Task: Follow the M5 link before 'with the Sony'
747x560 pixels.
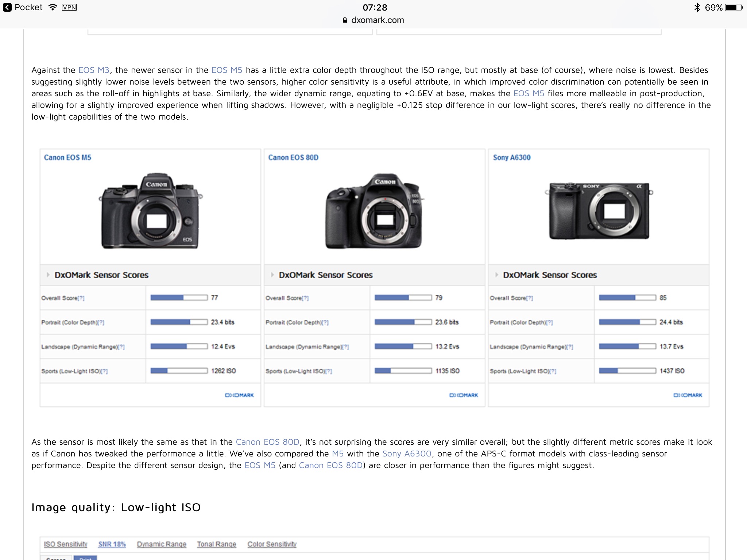Action: (x=338, y=454)
